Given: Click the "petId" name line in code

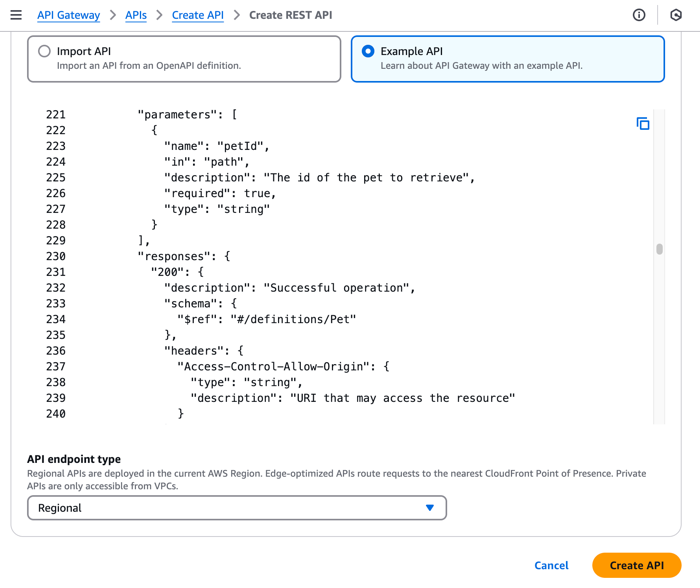Looking at the screenshot, I should (217, 146).
